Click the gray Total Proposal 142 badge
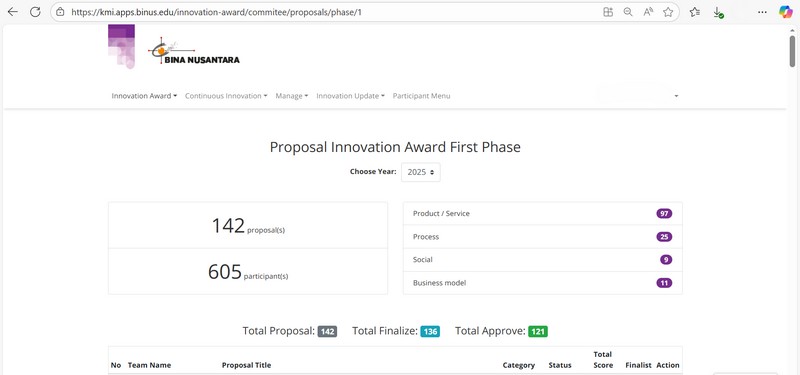 tap(327, 332)
